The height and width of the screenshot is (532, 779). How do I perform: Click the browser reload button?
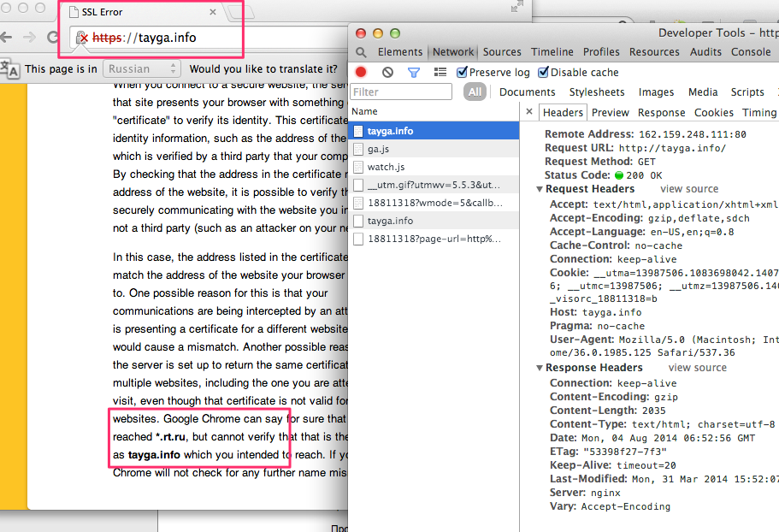[53, 38]
